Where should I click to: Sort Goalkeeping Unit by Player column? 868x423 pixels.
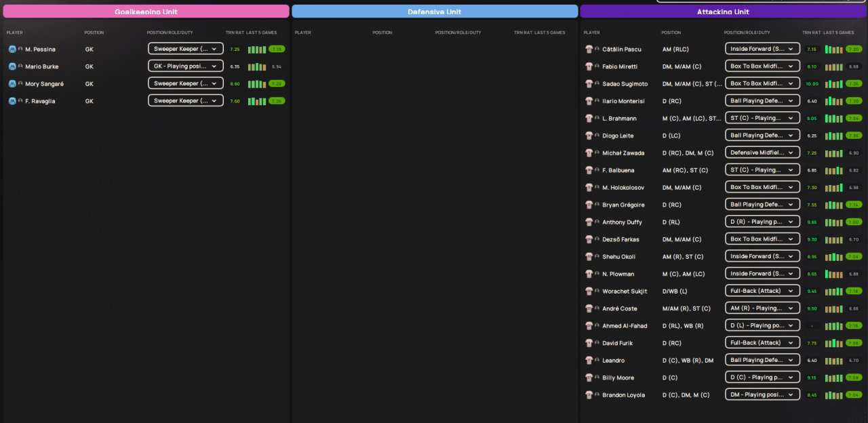point(14,33)
